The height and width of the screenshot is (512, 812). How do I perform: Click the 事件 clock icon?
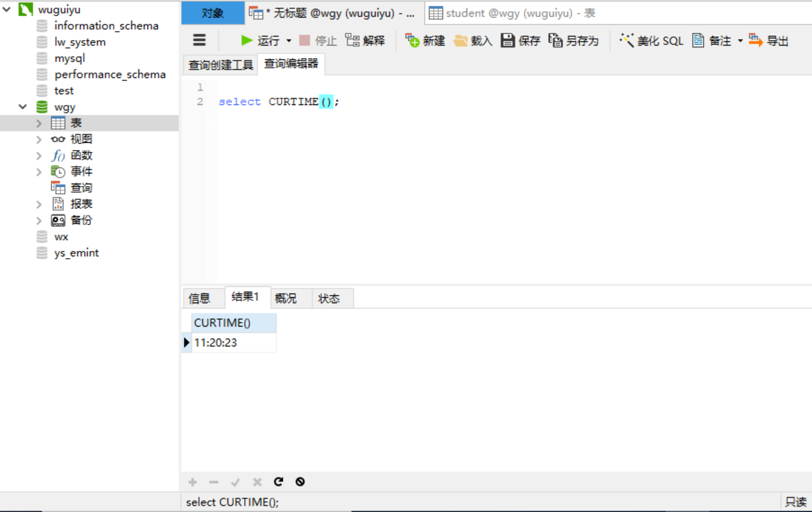58,172
